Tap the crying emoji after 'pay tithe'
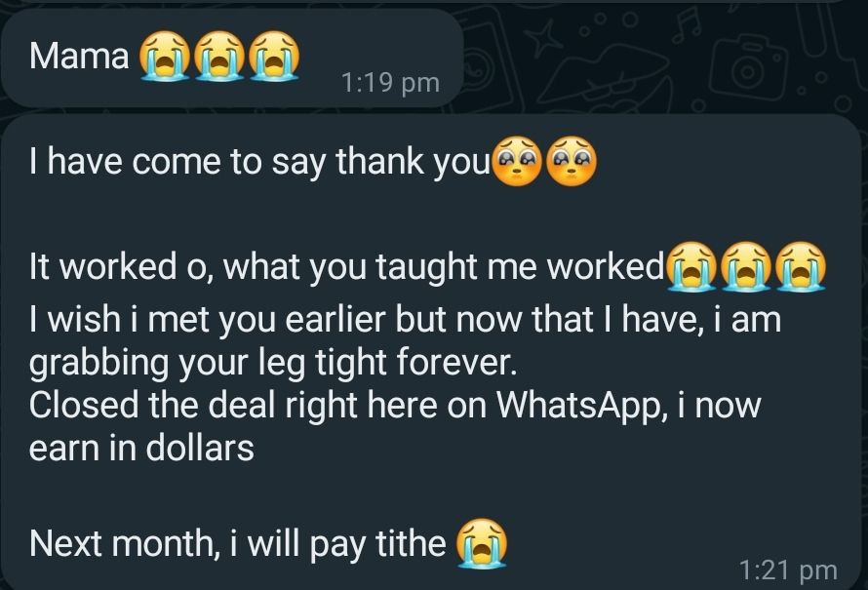 (x=481, y=543)
